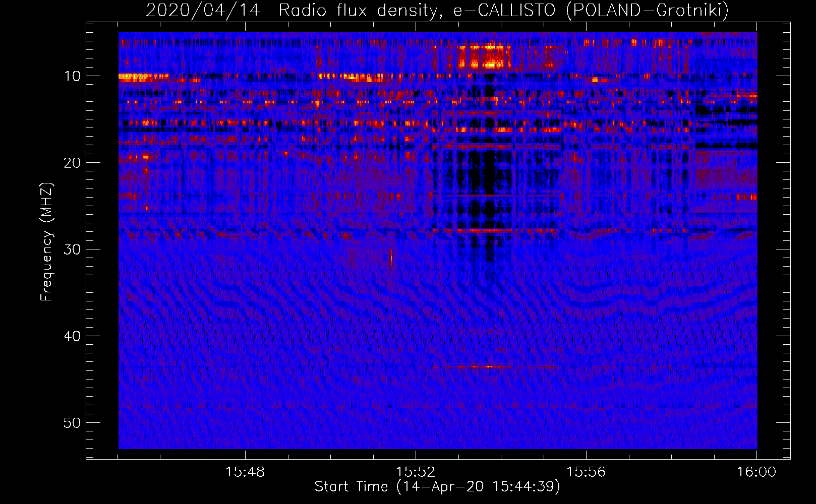
Task: Click the thin yellow vertical streak near 31 MHz
Action: coord(391,257)
